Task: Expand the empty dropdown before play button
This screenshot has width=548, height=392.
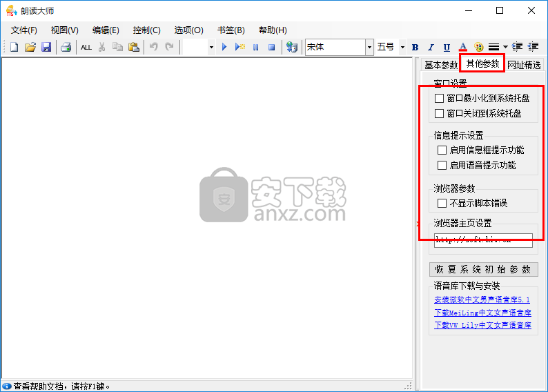Action: click(211, 47)
